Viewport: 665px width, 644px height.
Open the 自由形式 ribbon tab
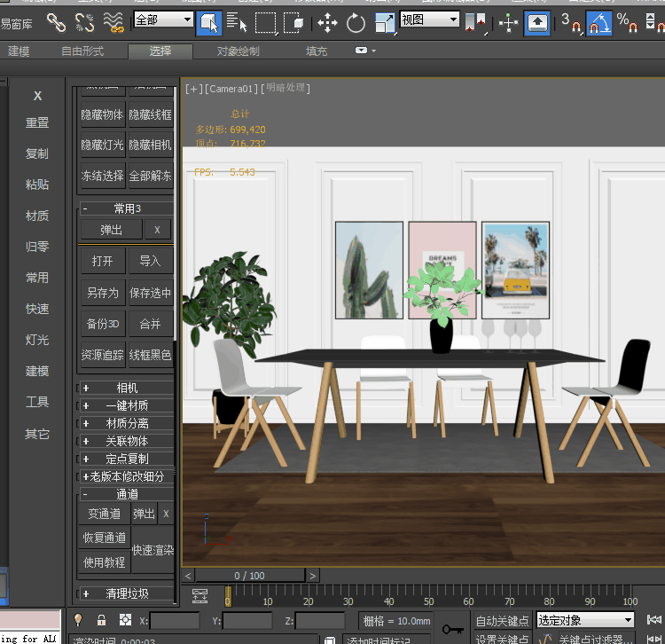pyautogui.click(x=83, y=51)
